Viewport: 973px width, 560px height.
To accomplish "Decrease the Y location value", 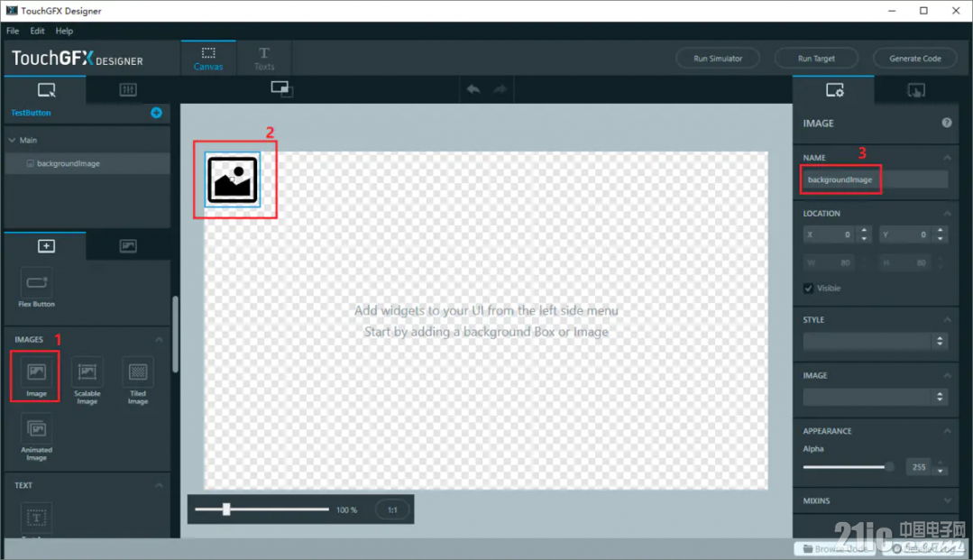I will click(941, 238).
